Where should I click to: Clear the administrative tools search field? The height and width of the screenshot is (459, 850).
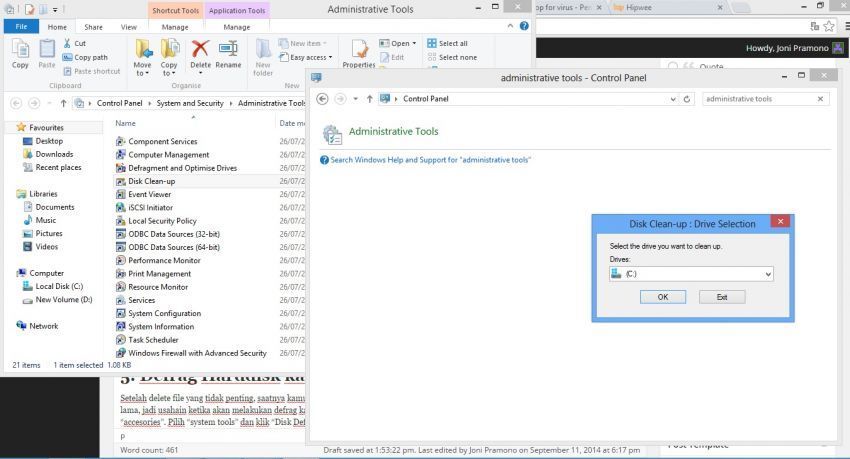click(820, 99)
